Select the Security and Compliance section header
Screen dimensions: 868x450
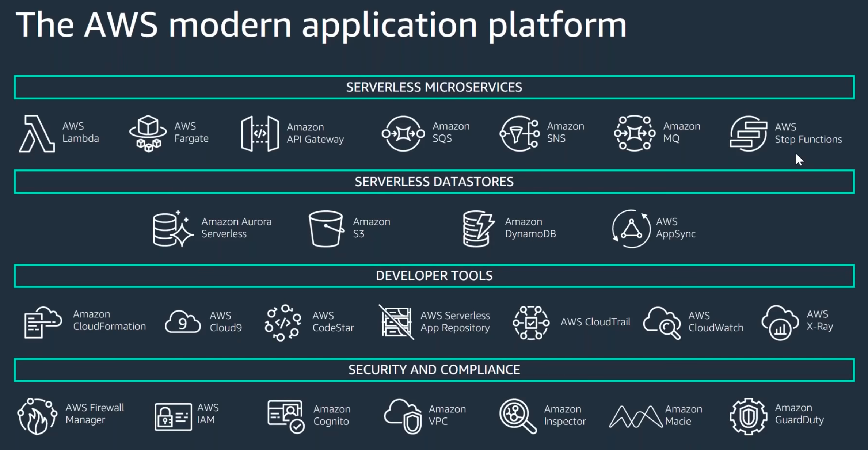click(x=434, y=370)
